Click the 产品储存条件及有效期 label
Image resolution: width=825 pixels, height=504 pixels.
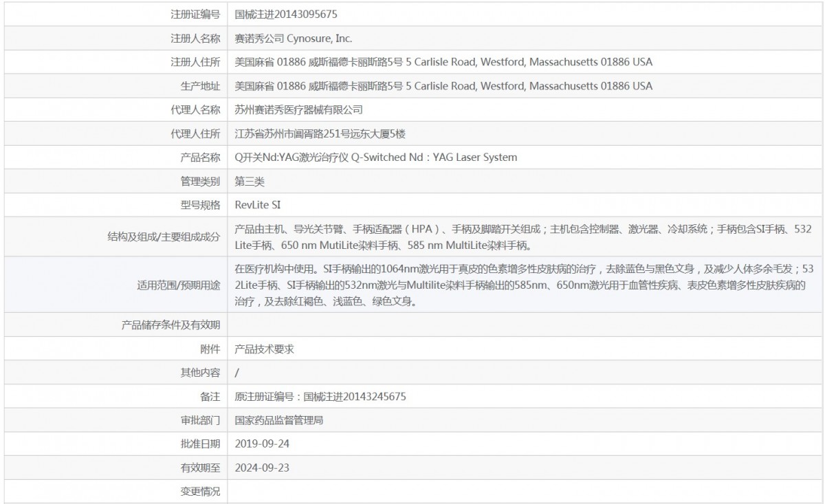point(170,325)
